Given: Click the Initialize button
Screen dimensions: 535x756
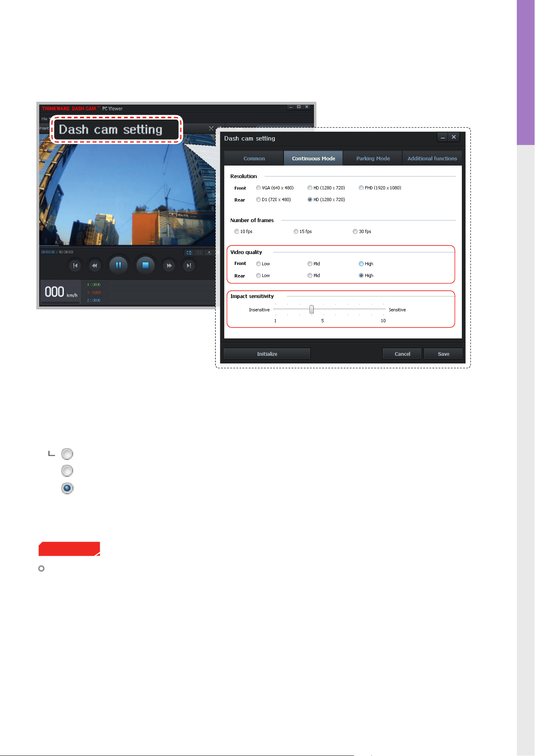Looking at the screenshot, I should tap(267, 354).
